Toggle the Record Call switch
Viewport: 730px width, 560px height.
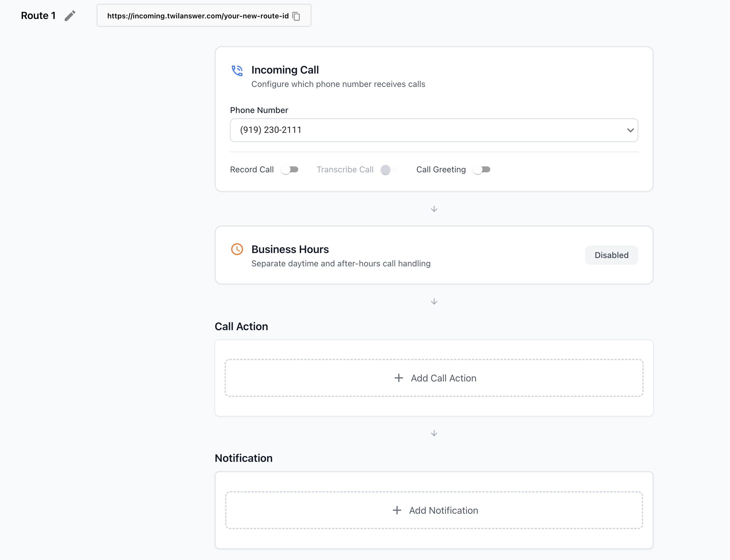coord(289,170)
